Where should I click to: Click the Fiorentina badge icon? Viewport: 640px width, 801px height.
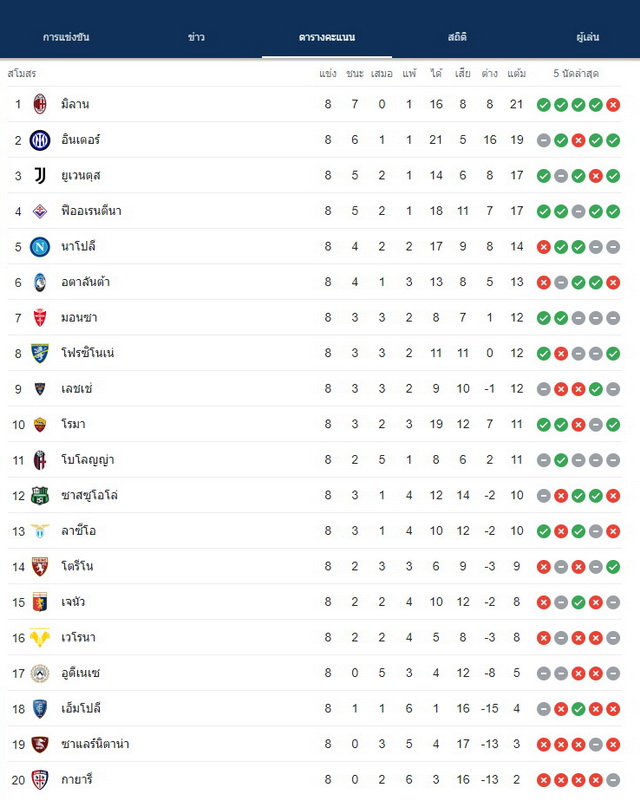pyautogui.click(x=40, y=211)
